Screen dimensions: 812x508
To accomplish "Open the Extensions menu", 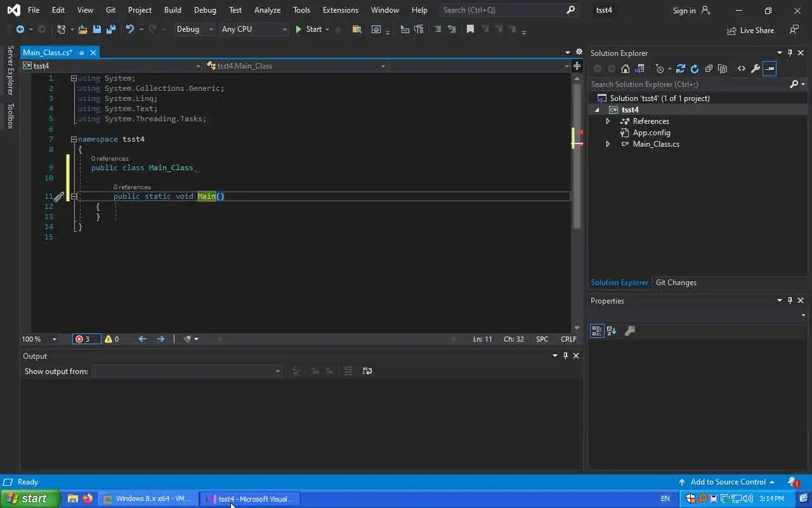I will [x=341, y=10].
